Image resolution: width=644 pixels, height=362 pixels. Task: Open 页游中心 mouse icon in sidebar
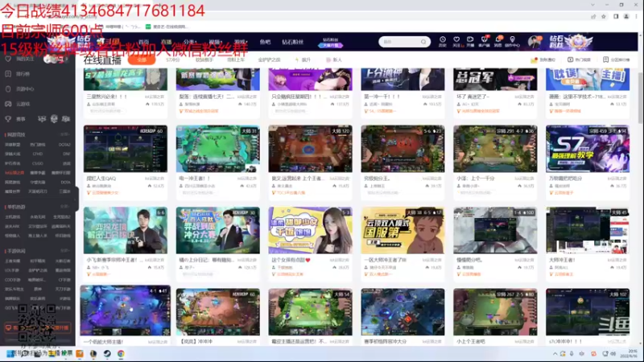[8, 88]
